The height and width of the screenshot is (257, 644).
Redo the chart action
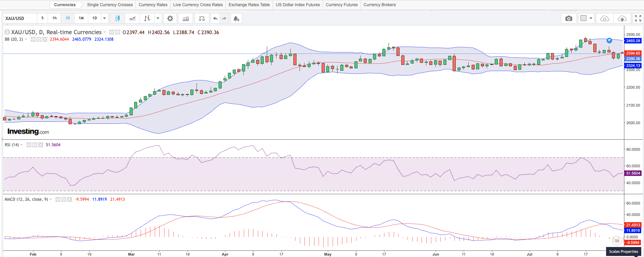click(224, 18)
